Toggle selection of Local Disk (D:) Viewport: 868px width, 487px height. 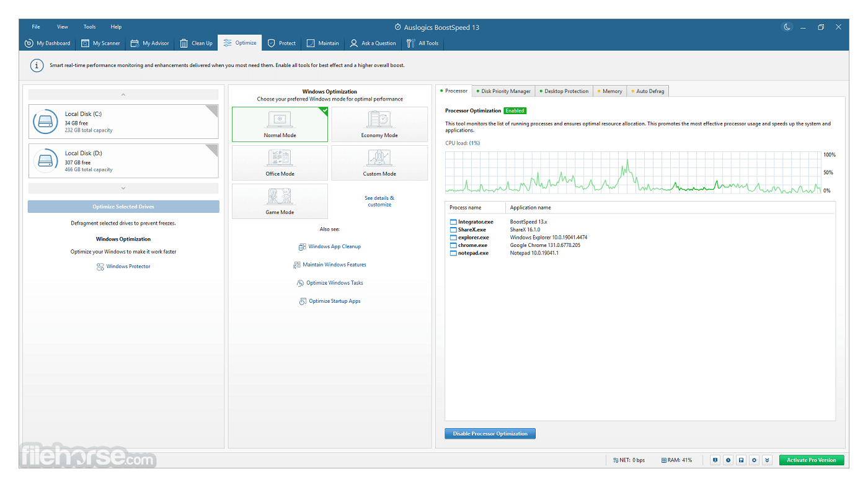point(123,161)
